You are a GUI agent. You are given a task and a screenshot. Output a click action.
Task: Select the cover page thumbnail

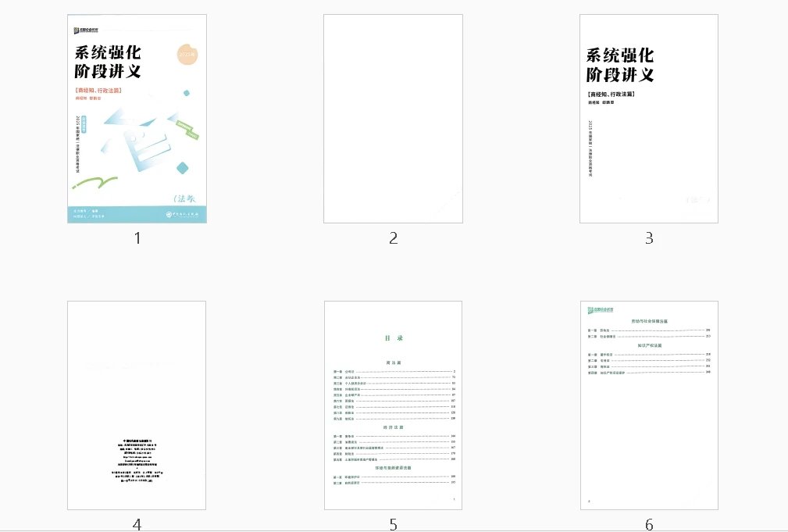click(137, 117)
